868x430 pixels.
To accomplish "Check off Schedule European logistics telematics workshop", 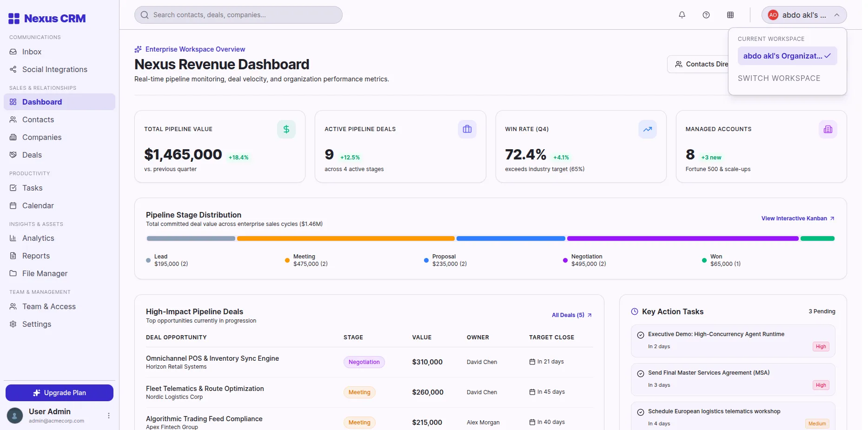I will pos(641,412).
